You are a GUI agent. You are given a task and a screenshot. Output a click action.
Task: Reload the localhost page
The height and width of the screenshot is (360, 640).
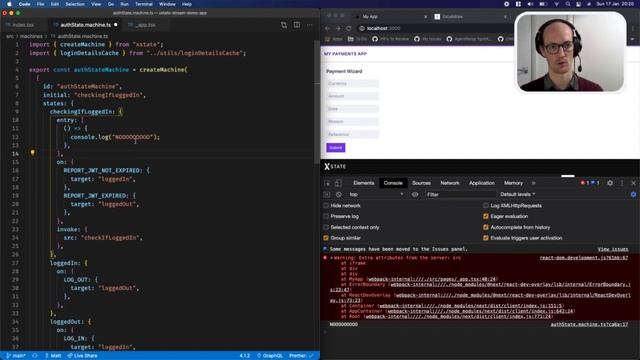[349, 28]
